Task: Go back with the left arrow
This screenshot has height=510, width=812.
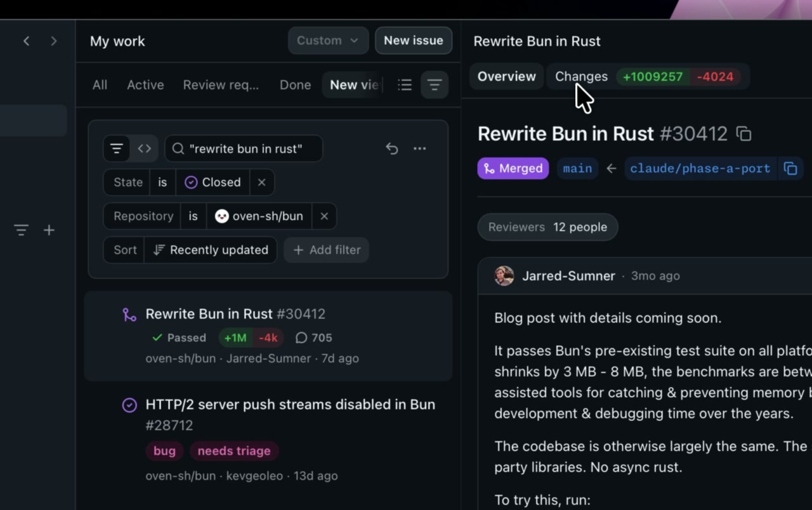Action: (26, 41)
